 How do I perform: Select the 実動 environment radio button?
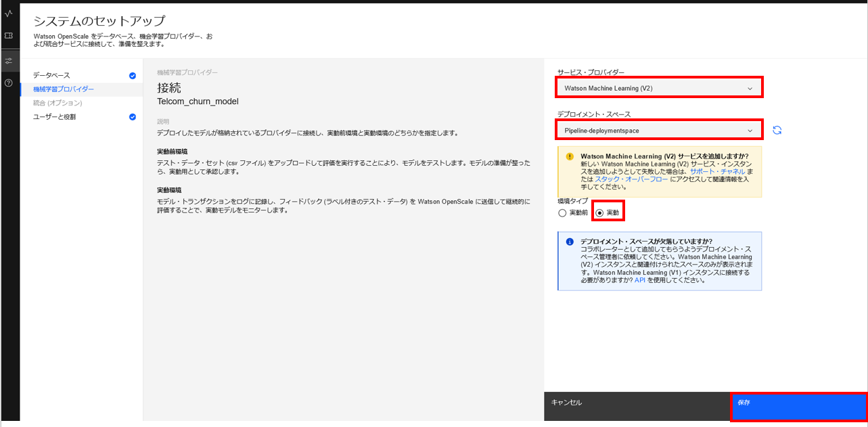(x=599, y=213)
